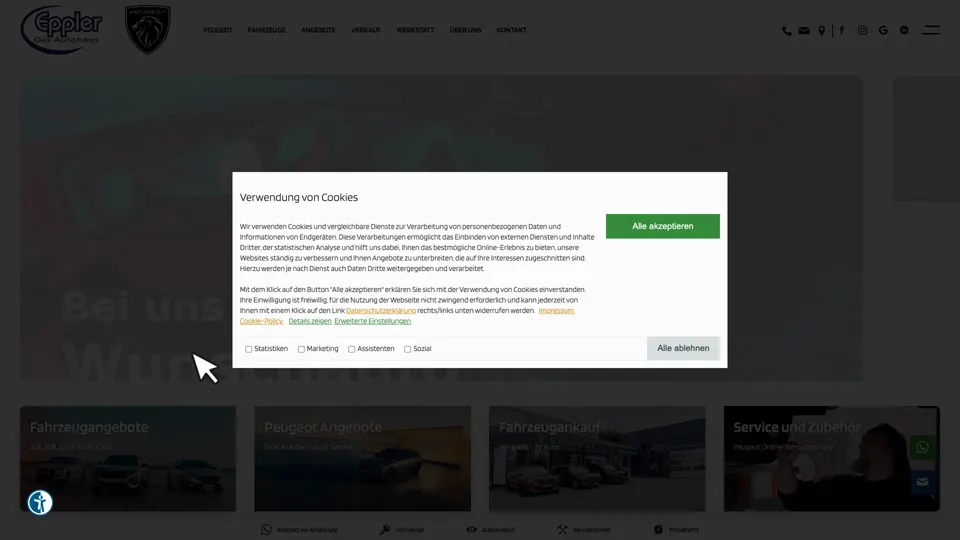
Task: Click the Peugeot lion shield logo
Action: [x=148, y=29]
